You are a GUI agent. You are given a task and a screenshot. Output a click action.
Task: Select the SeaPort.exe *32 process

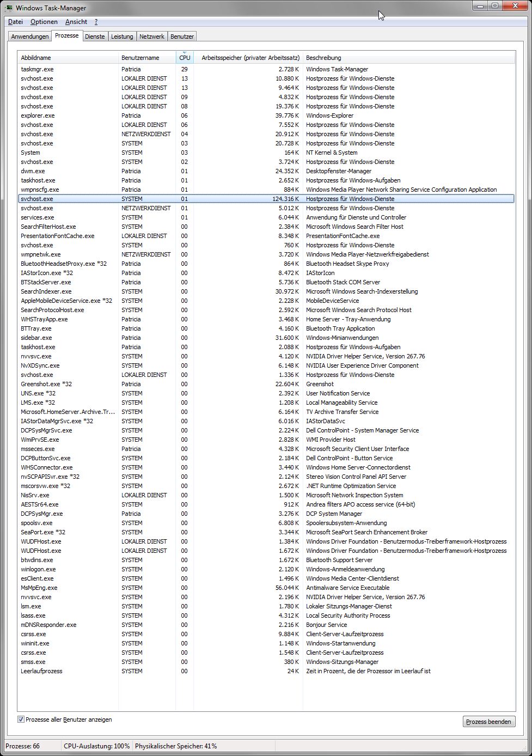click(266, 532)
